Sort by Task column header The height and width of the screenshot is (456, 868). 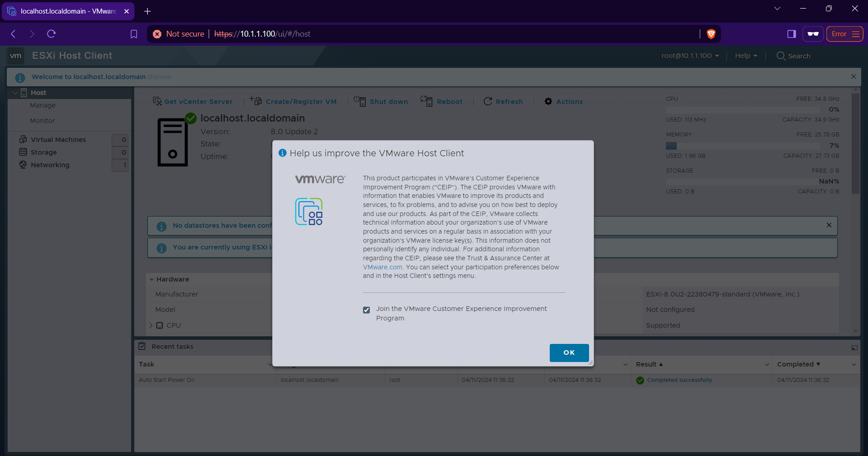click(x=146, y=364)
